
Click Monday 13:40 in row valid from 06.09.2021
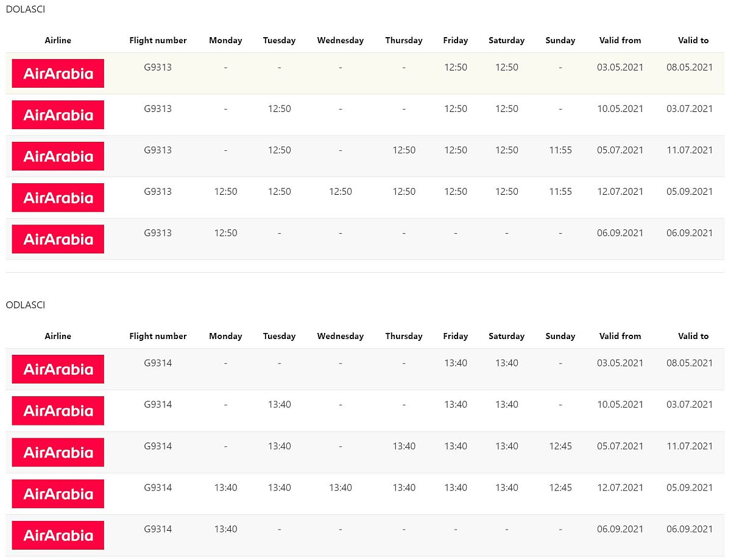tap(225, 528)
